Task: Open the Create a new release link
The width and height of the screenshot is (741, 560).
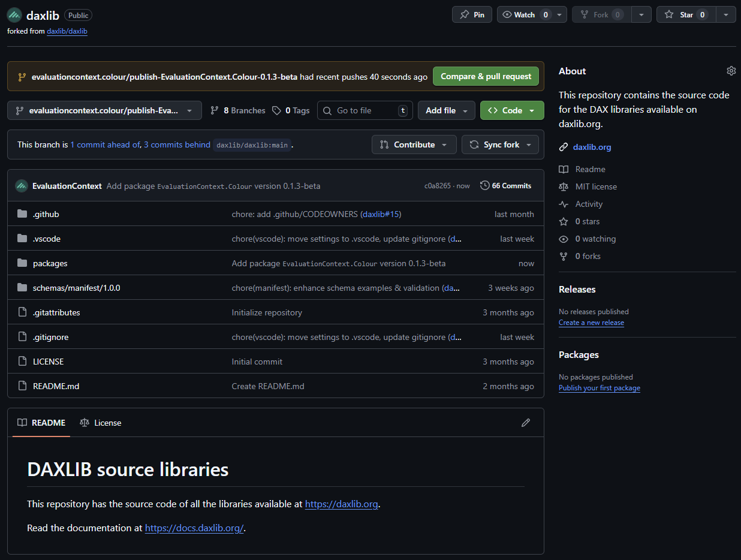Action: pos(591,323)
